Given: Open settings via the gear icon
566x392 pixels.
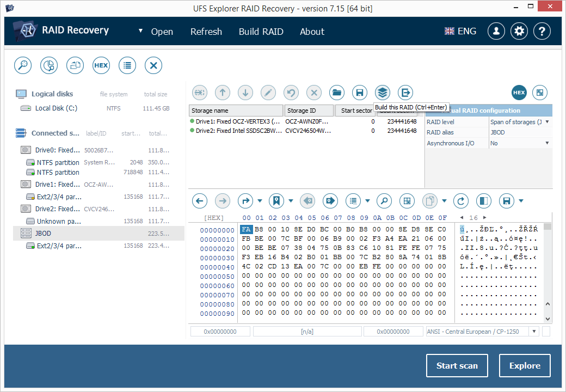Looking at the screenshot, I should (x=519, y=32).
